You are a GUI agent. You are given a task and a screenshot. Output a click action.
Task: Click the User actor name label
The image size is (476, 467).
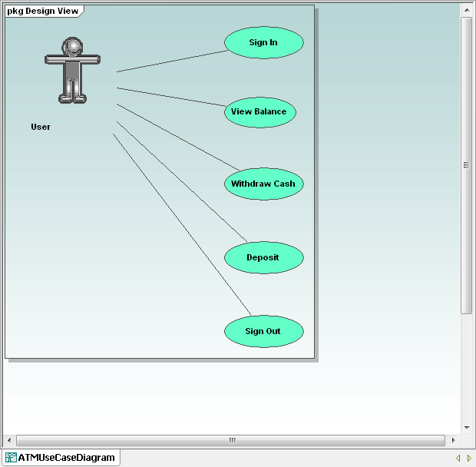[x=41, y=127]
